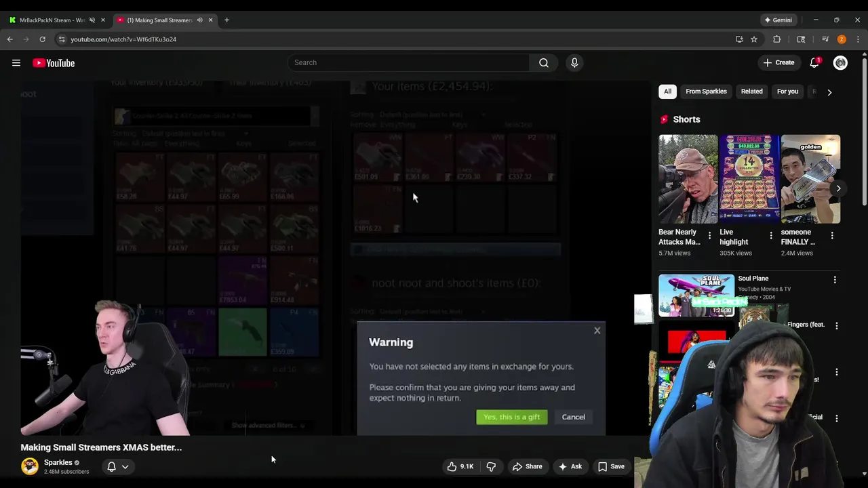
Task: Click the Ask button
Action: (x=570, y=466)
